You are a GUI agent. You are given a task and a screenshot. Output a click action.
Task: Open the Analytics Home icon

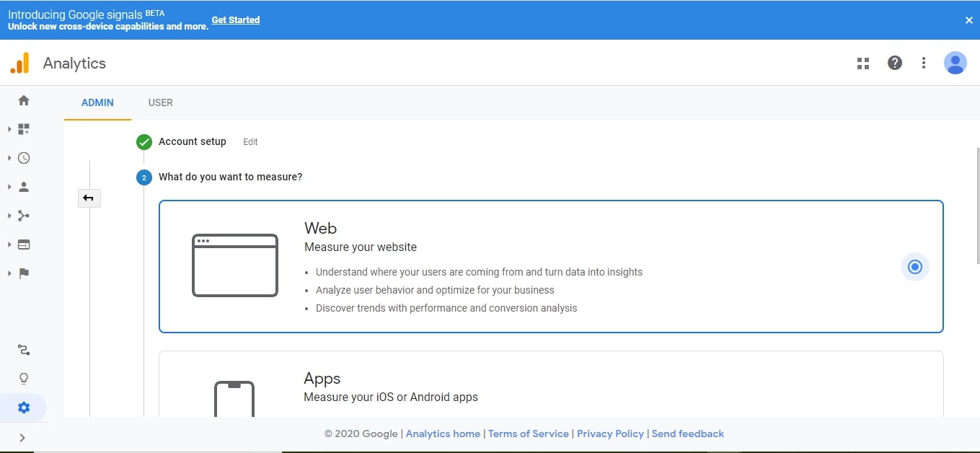pos(23,100)
